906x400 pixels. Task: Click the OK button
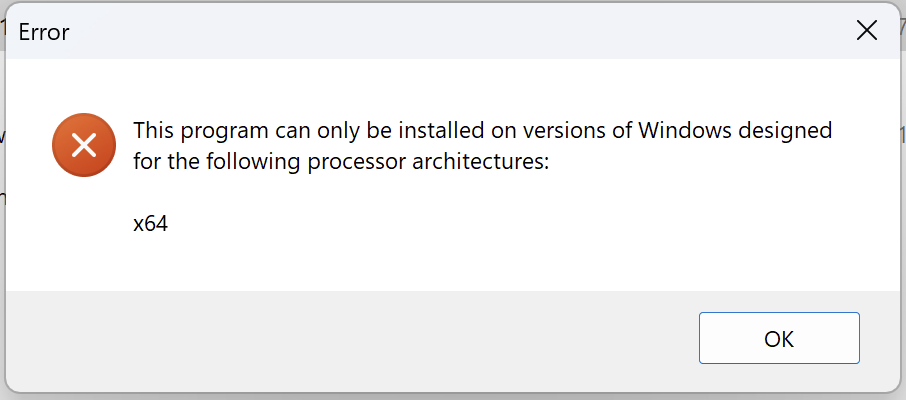779,338
